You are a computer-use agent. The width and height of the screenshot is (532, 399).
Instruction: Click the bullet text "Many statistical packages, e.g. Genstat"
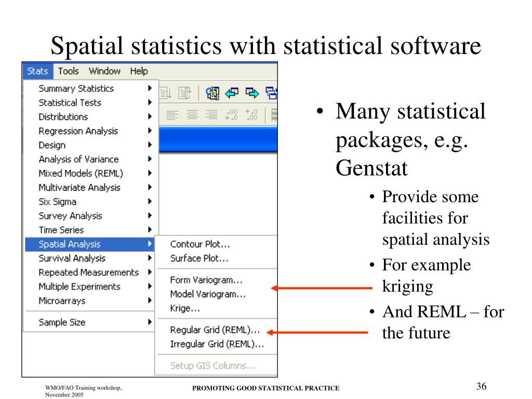point(410,139)
